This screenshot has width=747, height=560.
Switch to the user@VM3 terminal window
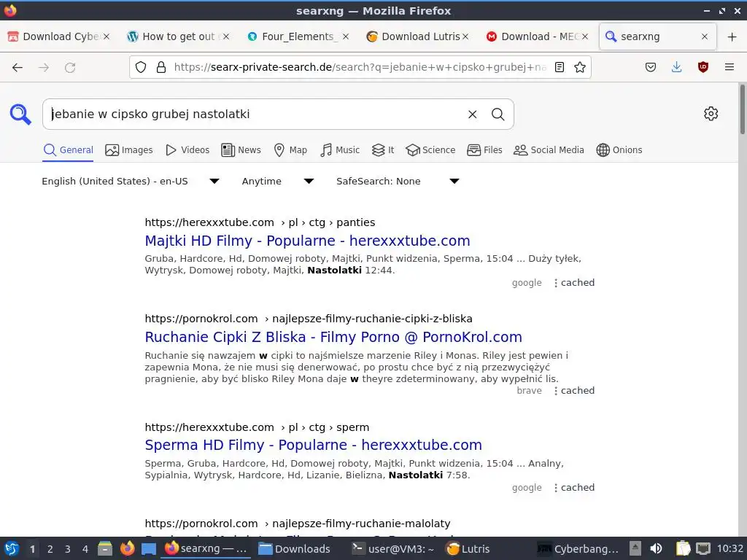pyautogui.click(x=392, y=549)
